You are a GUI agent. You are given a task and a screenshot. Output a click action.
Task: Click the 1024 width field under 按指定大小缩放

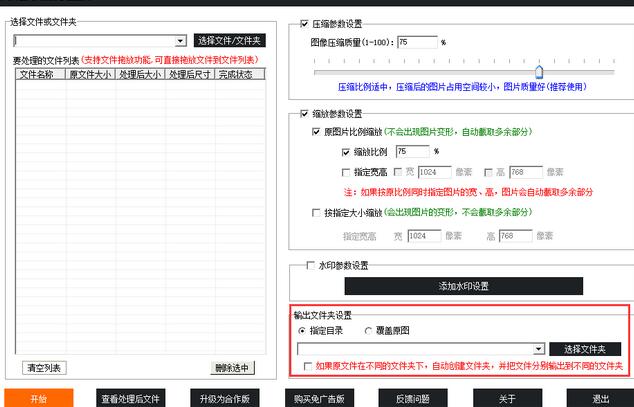(x=424, y=236)
